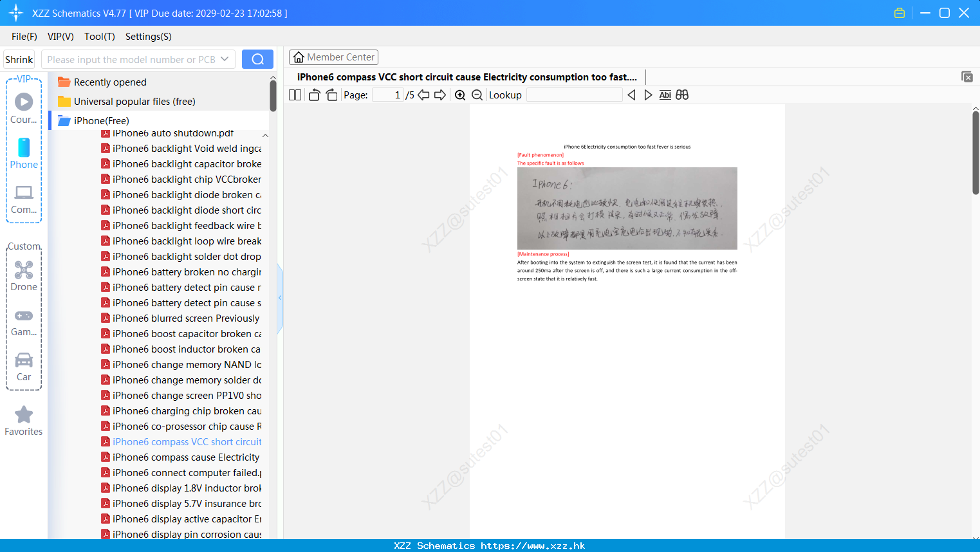The height and width of the screenshot is (552, 980).
Task: Find next lookup match triangle
Action: click(x=648, y=95)
